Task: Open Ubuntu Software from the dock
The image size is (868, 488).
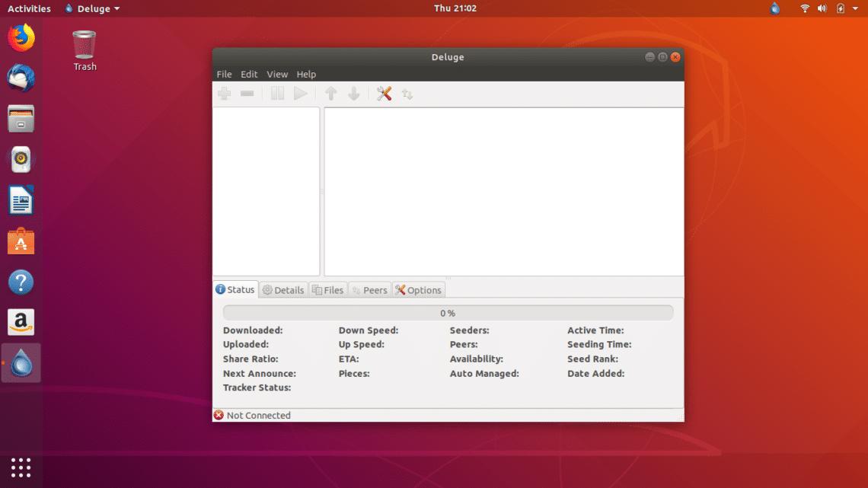Action: (21, 241)
